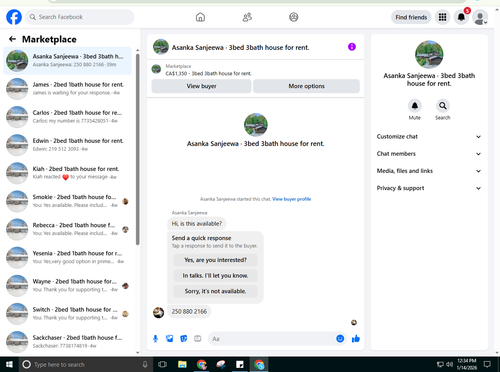This screenshot has height=372, width=500.
Task: Search in conversation magnifier icon
Action: (x=443, y=106)
